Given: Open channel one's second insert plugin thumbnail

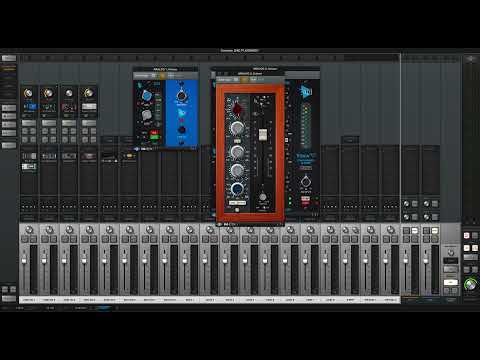Looking at the screenshot, I should coord(29,166).
